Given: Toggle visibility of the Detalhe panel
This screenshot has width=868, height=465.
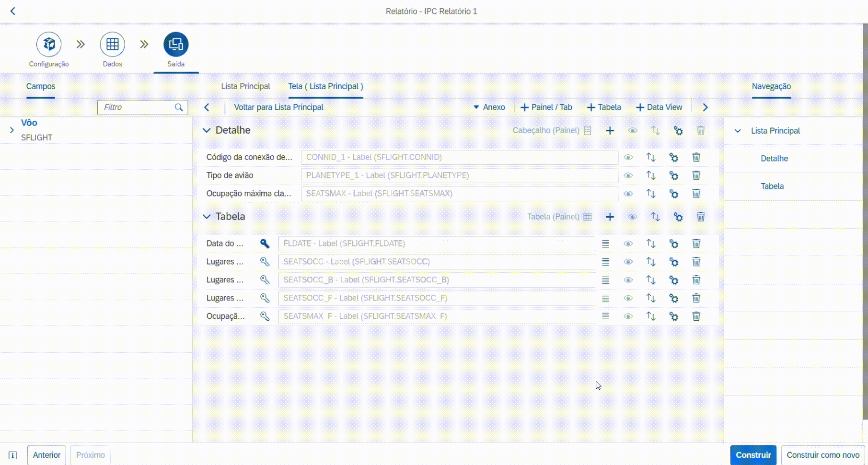Looking at the screenshot, I should point(633,130).
